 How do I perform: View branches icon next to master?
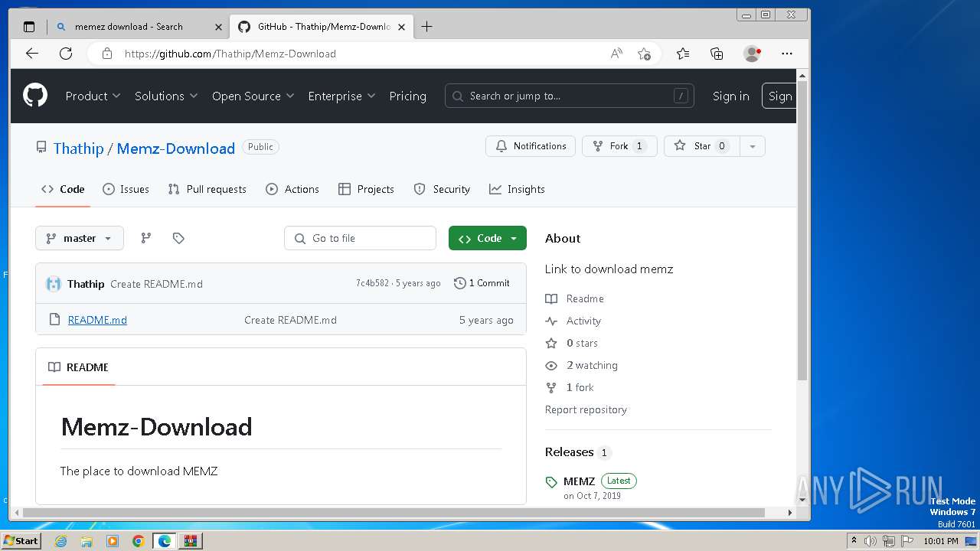(x=145, y=238)
